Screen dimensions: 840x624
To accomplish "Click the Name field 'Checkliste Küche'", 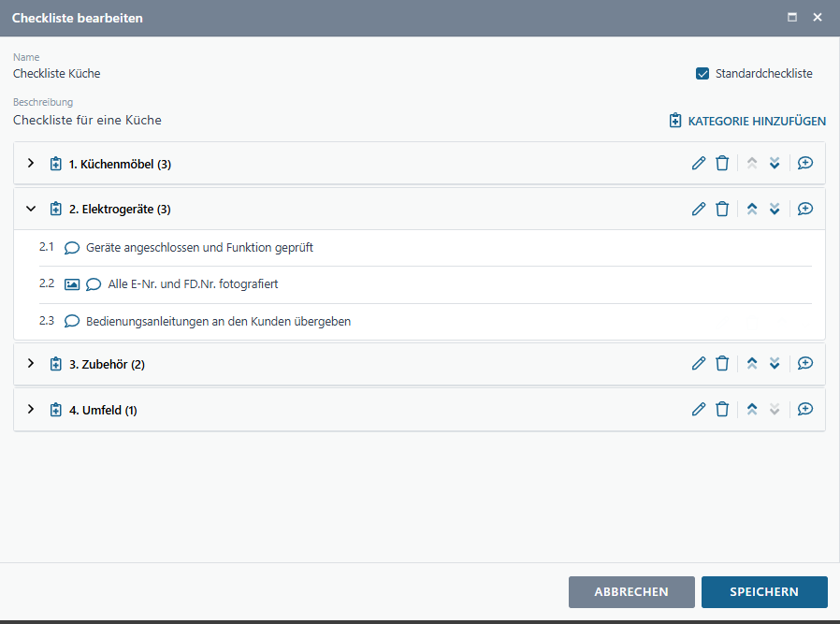I will pos(57,74).
